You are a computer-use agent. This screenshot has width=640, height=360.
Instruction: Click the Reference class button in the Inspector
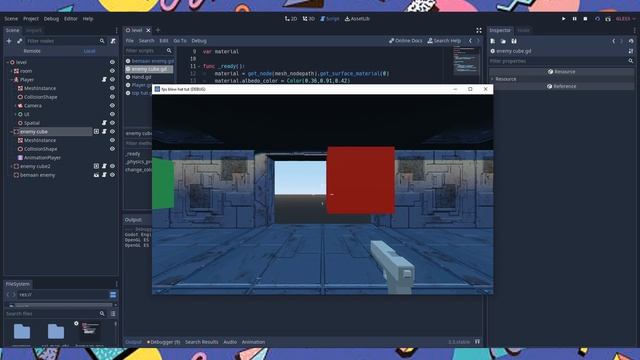click(561, 86)
